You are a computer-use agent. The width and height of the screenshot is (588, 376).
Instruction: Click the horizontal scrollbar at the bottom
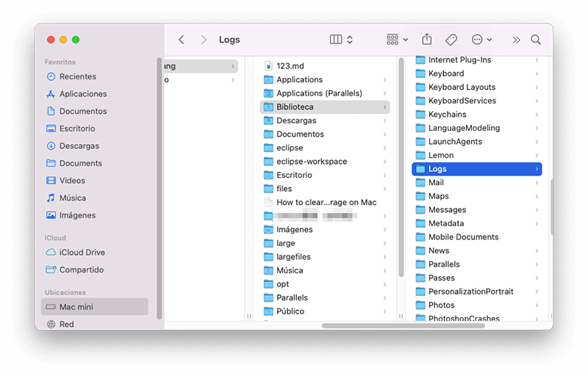pyautogui.click(x=403, y=325)
